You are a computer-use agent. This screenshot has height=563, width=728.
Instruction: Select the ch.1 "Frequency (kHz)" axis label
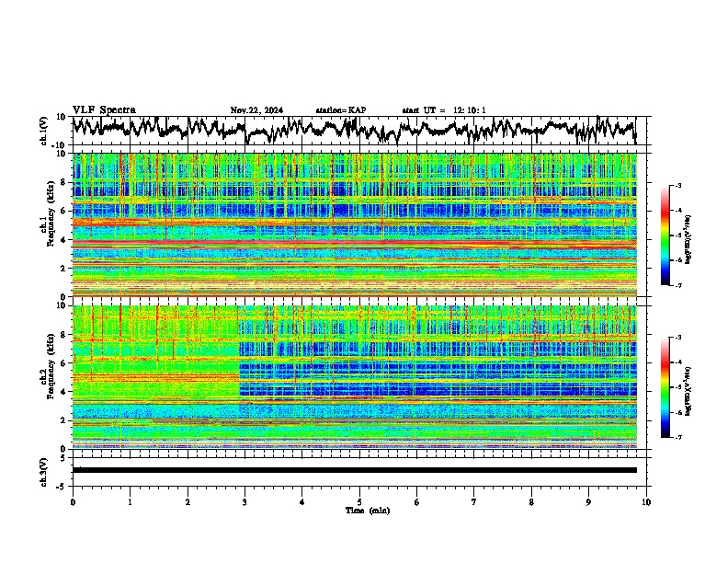coord(51,214)
